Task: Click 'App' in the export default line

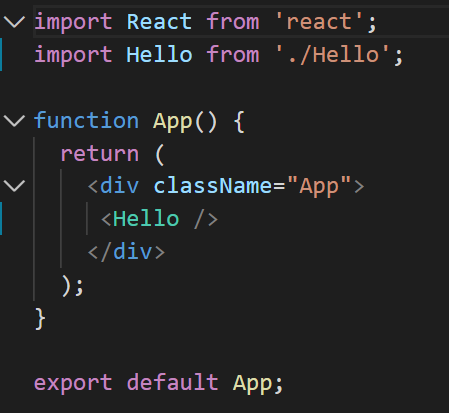Action: click(x=252, y=383)
